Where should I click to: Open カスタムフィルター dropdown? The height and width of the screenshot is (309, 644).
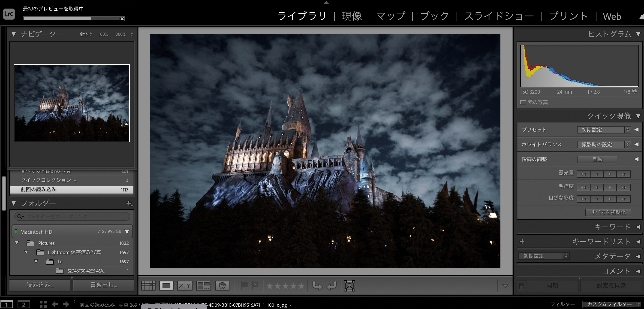(612, 304)
